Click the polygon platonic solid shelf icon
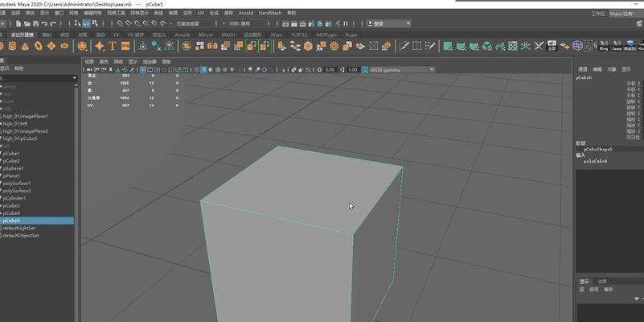644x322 pixels. (83, 46)
